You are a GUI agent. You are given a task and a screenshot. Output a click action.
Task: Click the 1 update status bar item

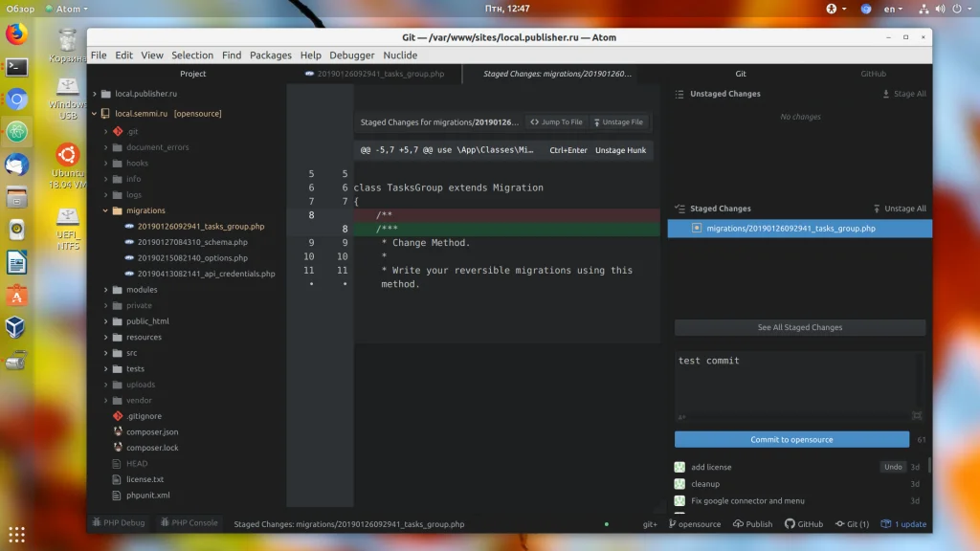tap(903, 524)
